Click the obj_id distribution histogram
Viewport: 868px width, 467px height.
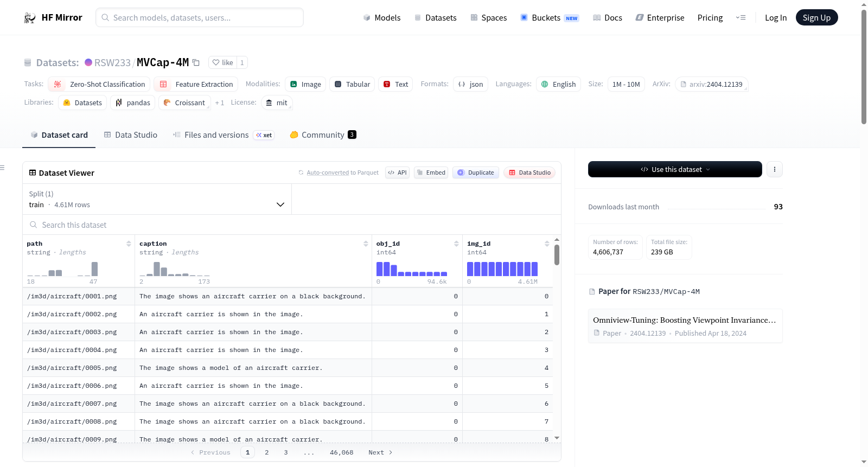[412, 270]
